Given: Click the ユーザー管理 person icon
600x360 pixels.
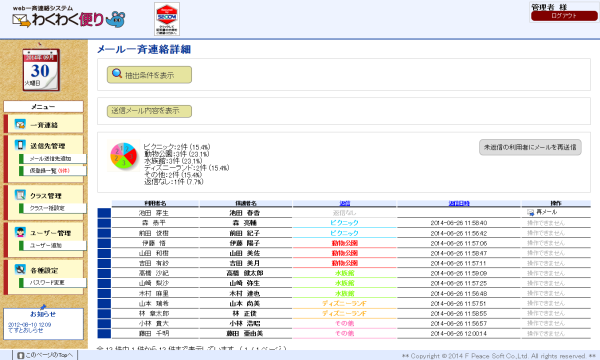Looking at the screenshot, I should [x=20, y=232].
